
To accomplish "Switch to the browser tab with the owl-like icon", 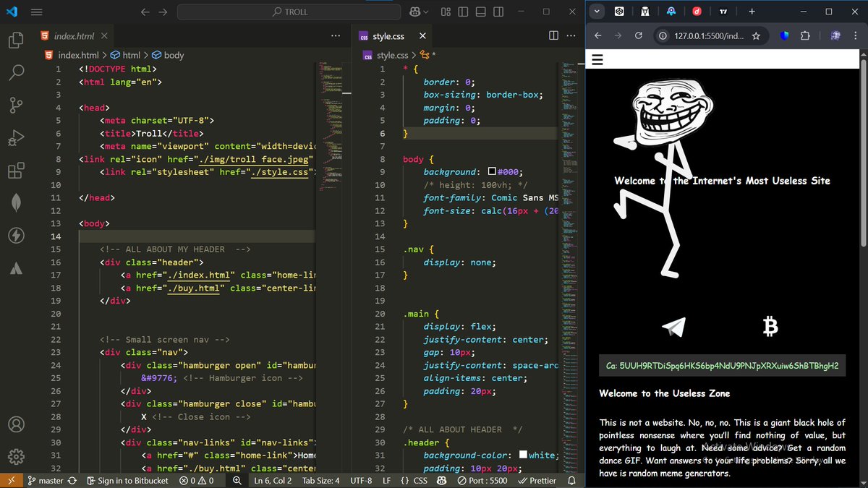I will point(645,12).
